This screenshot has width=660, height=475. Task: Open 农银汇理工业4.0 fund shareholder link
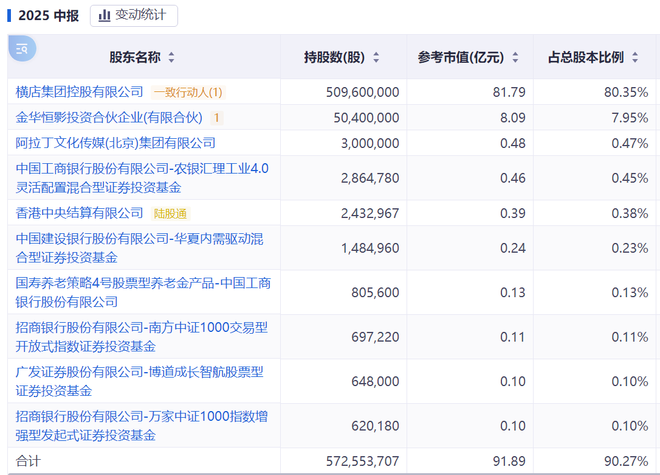pyautogui.click(x=142, y=177)
